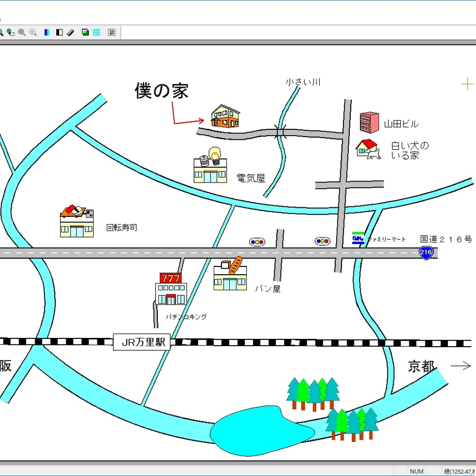
Task: Toggle the cyan grid display icon
Action: (x=97, y=33)
